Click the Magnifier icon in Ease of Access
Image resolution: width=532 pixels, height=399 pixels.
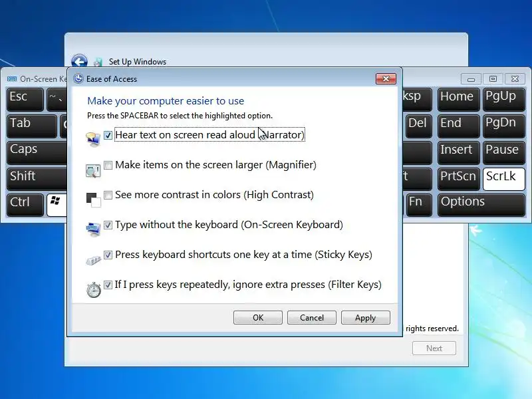pyautogui.click(x=93, y=170)
